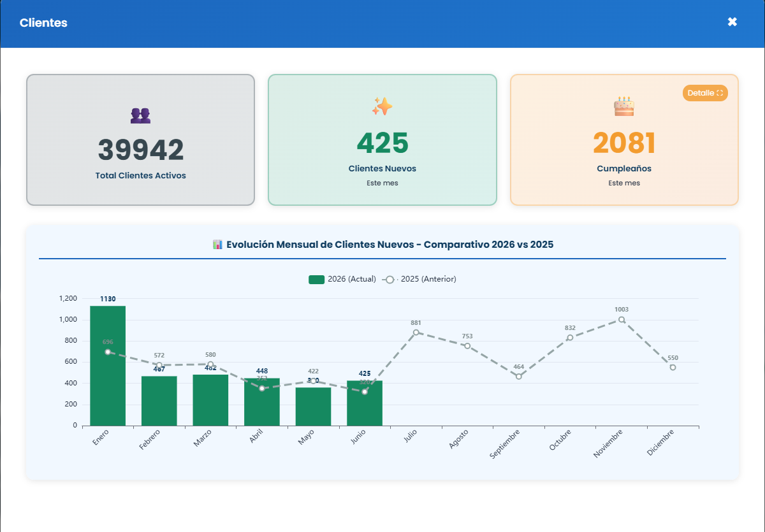
Task: Click the Noviembre data point at 1003
Action: (x=622, y=319)
